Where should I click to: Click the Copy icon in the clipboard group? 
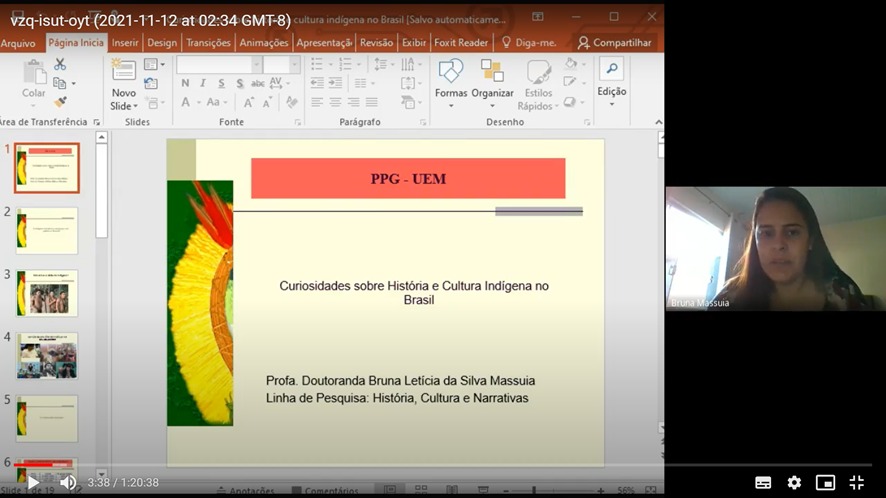[59, 83]
